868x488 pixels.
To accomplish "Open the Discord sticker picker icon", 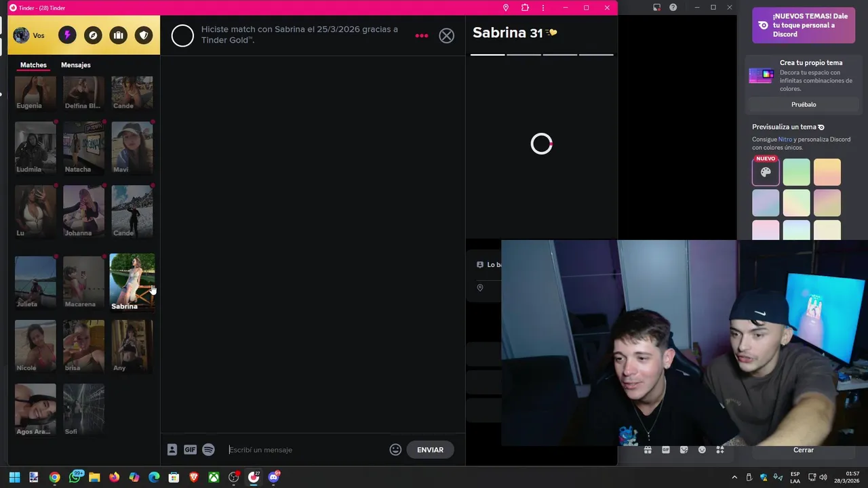I will 684,450.
